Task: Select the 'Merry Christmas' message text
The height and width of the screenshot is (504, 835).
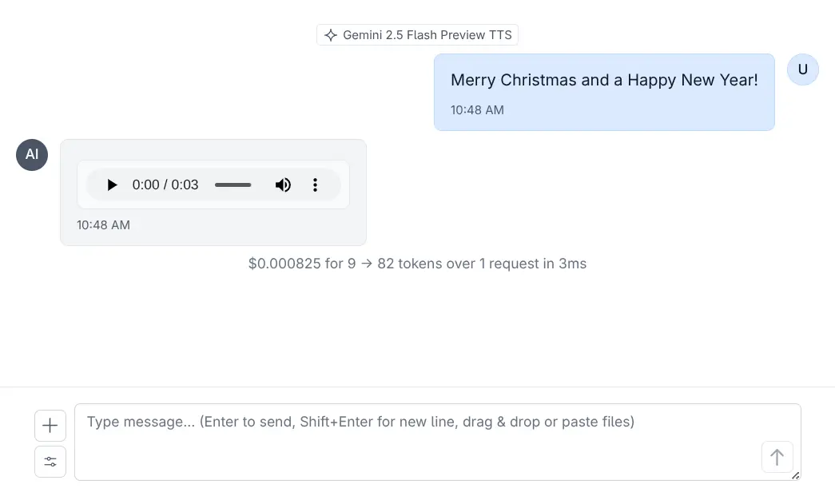Action: pos(603,80)
